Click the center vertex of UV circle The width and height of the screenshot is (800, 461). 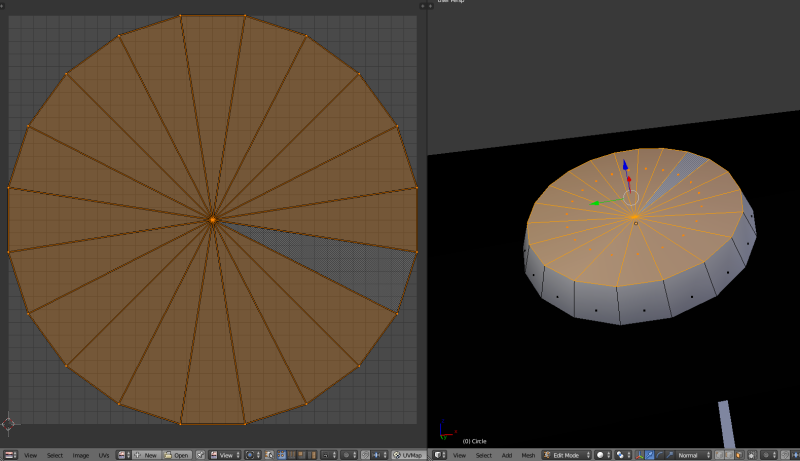pos(212,219)
